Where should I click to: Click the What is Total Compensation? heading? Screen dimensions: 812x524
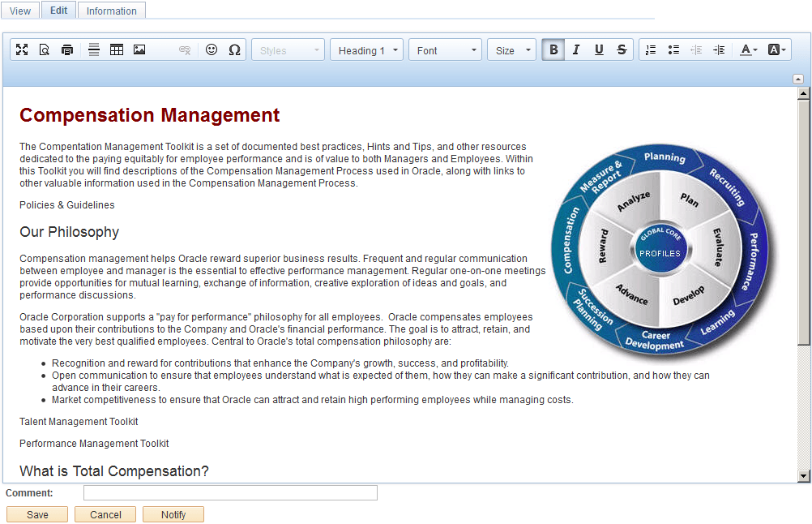pyautogui.click(x=114, y=471)
